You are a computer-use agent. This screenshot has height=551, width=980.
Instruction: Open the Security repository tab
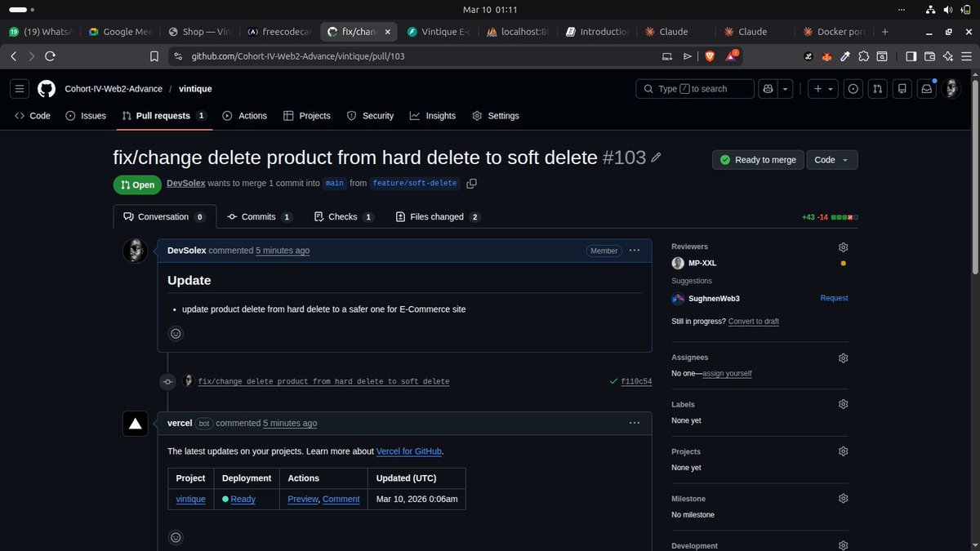pyautogui.click(x=370, y=116)
